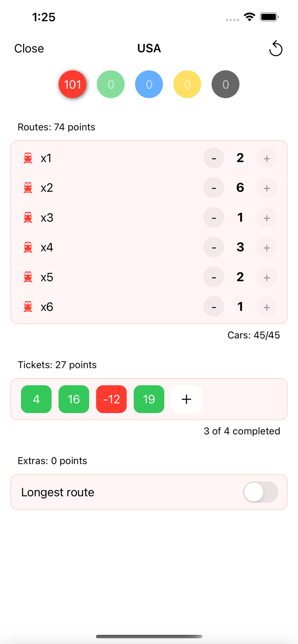Tap the train icon next to x4
Screen dimensions: 298x644
28,247
